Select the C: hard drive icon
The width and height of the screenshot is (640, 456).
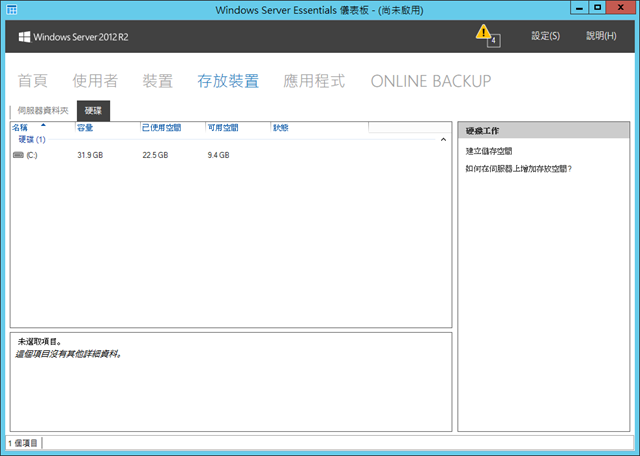pos(18,155)
